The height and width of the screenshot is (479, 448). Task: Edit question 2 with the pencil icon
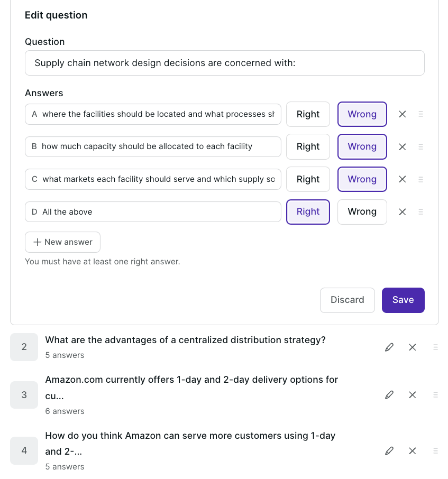[389, 347]
